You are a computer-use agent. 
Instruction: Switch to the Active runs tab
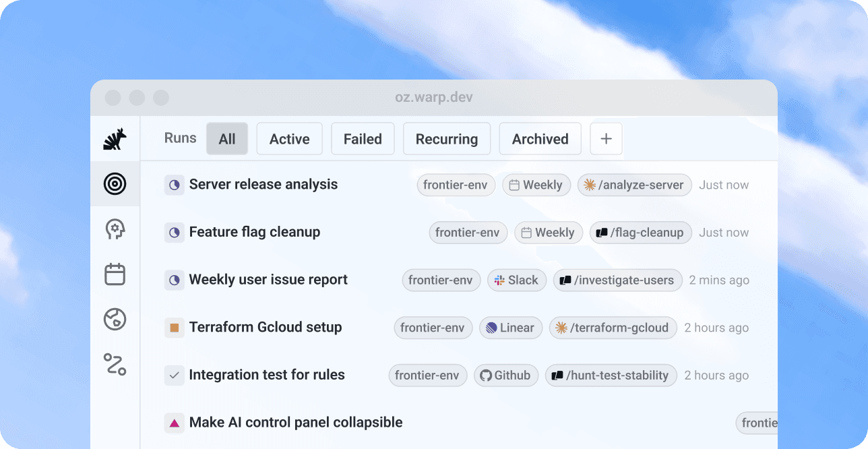pos(289,139)
